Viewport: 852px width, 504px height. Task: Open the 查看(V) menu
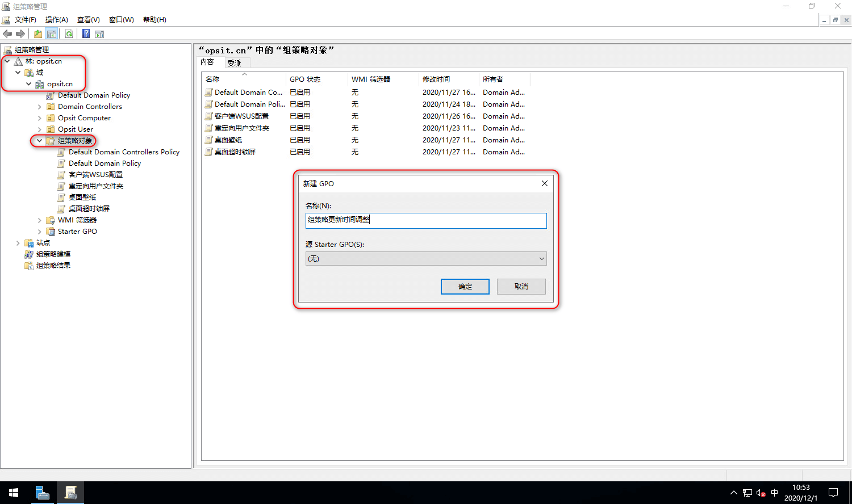coord(89,20)
